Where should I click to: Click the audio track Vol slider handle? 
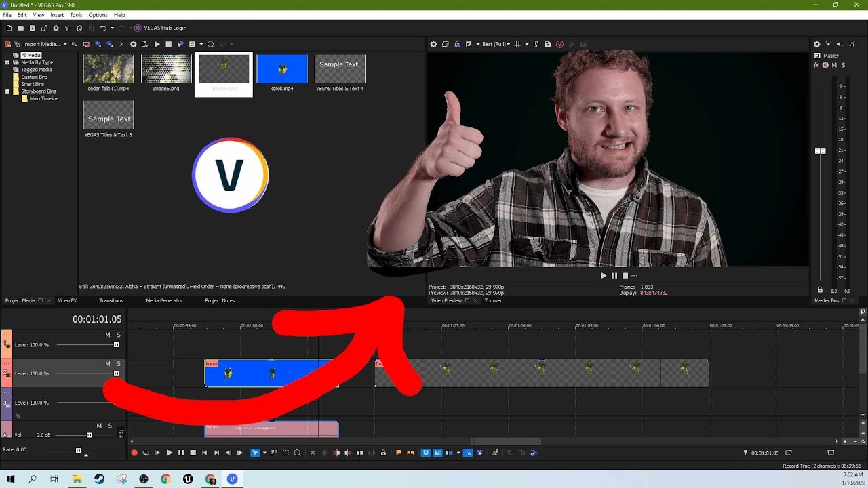tap(89, 435)
